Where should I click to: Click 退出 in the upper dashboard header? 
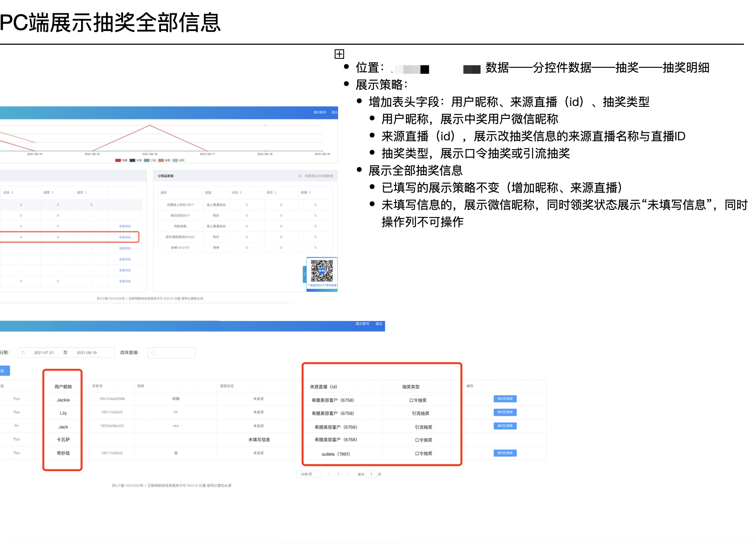[335, 112]
